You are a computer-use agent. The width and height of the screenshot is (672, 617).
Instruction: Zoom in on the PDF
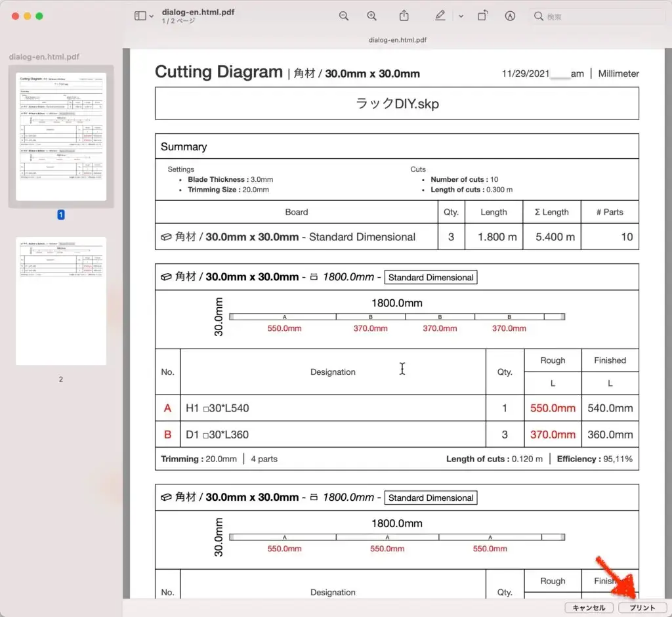(x=371, y=16)
